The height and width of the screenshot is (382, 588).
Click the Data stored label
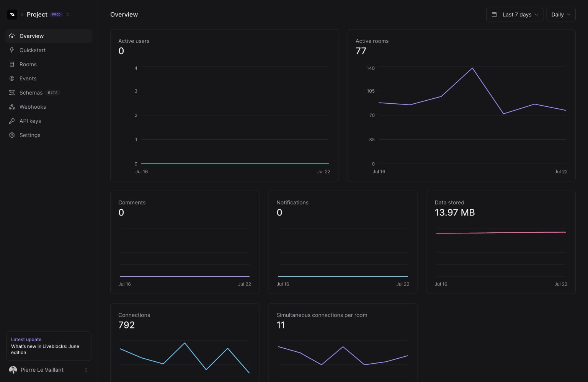(449, 202)
